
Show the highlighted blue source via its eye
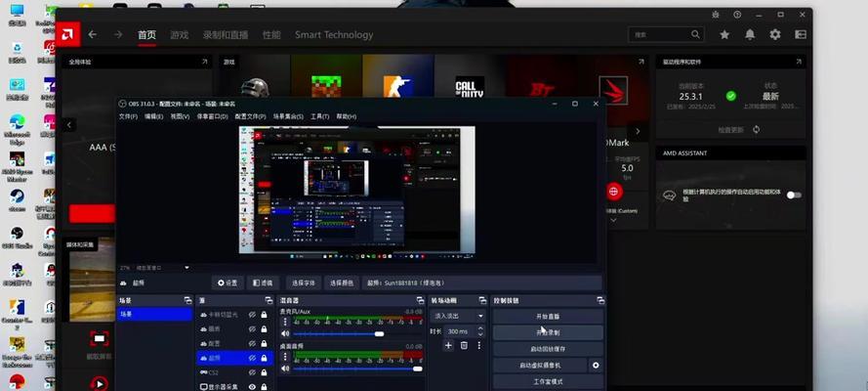coord(252,359)
